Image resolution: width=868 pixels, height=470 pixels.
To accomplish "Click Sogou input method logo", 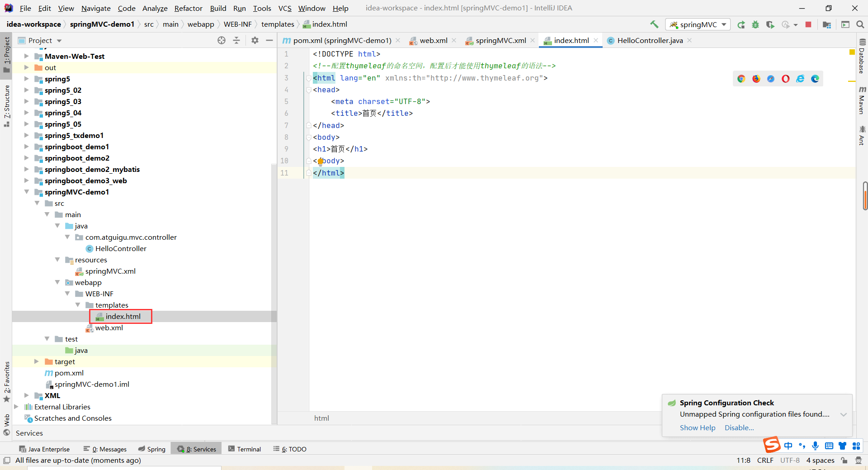I will tap(772, 445).
